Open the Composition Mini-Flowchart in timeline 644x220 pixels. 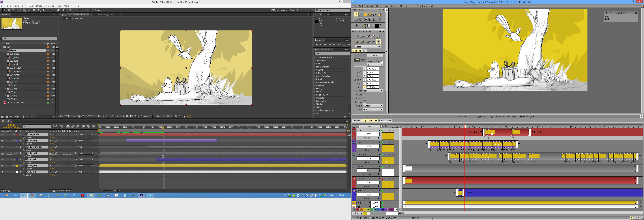(55, 126)
